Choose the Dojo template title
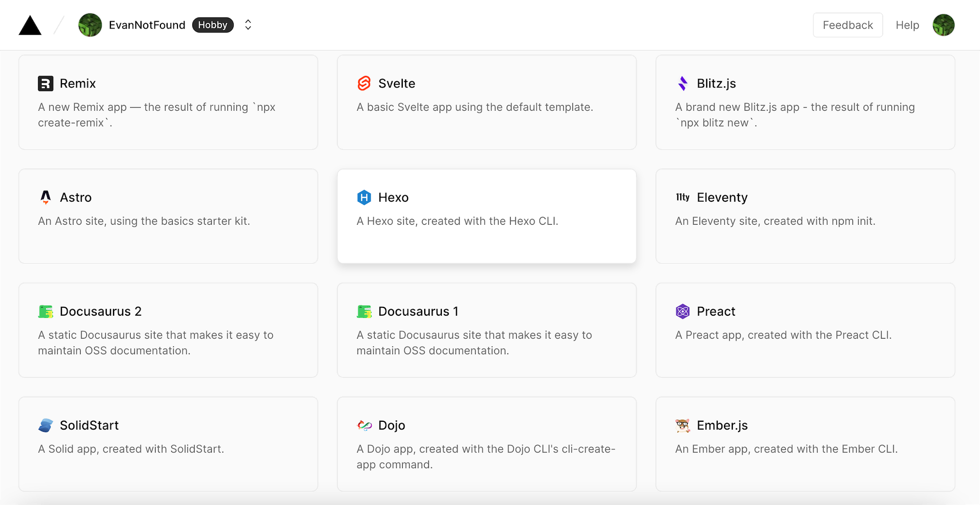The image size is (980, 505). pyautogui.click(x=391, y=425)
